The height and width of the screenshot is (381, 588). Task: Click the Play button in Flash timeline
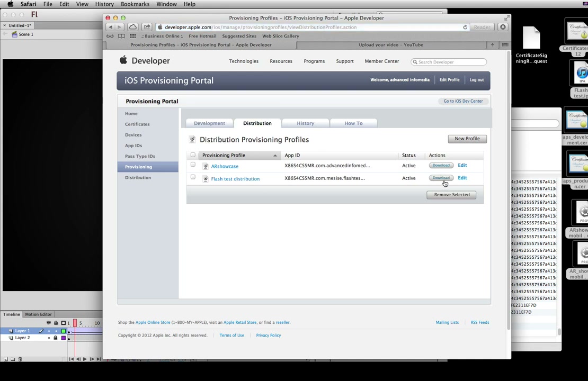click(85, 359)
